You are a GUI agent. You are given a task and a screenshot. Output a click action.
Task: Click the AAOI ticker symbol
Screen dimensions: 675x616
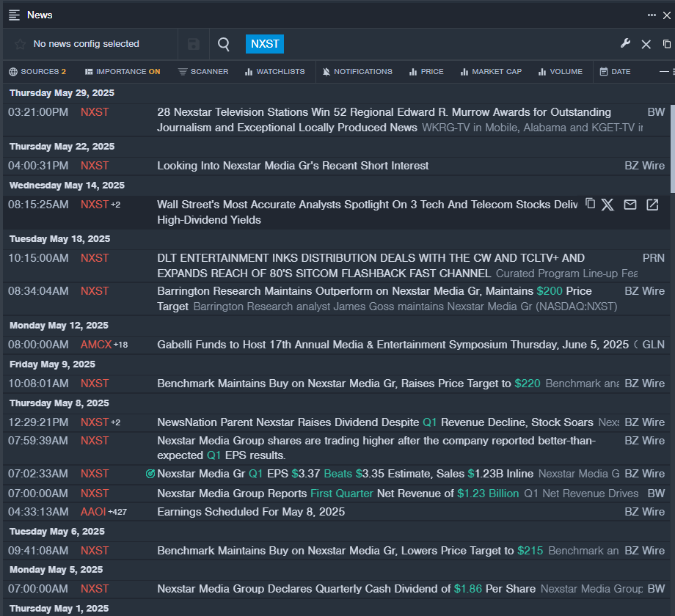(93, 511)
